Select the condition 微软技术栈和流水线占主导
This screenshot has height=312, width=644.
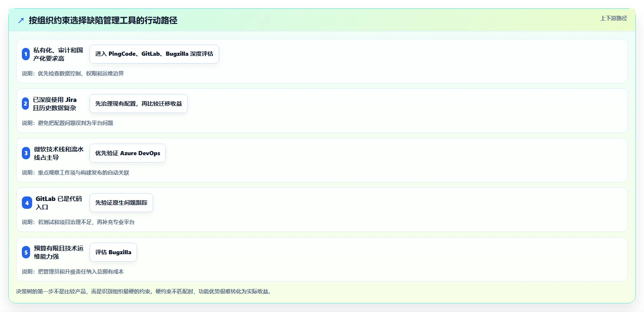tap(59, 153)
